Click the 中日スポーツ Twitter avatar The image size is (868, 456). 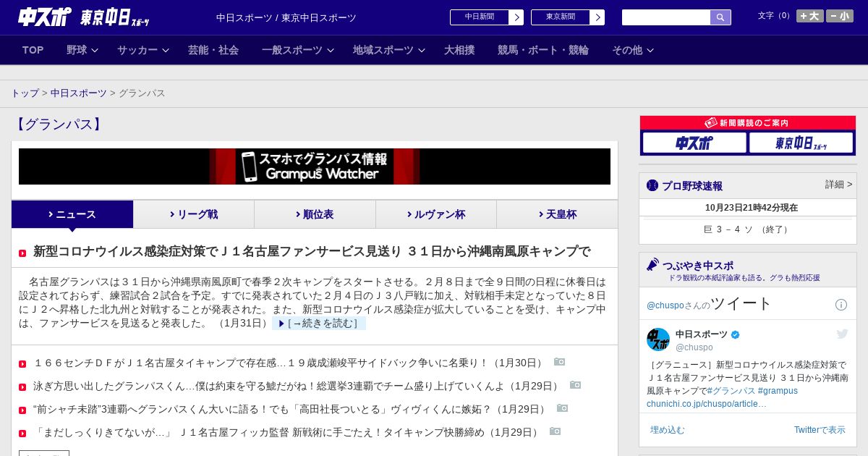click(x=658, y=339)
